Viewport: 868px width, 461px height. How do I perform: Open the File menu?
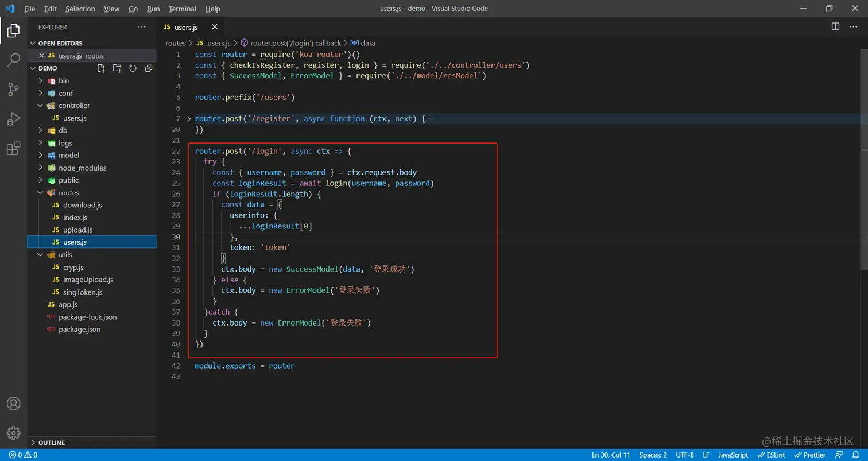pos(30,9)
